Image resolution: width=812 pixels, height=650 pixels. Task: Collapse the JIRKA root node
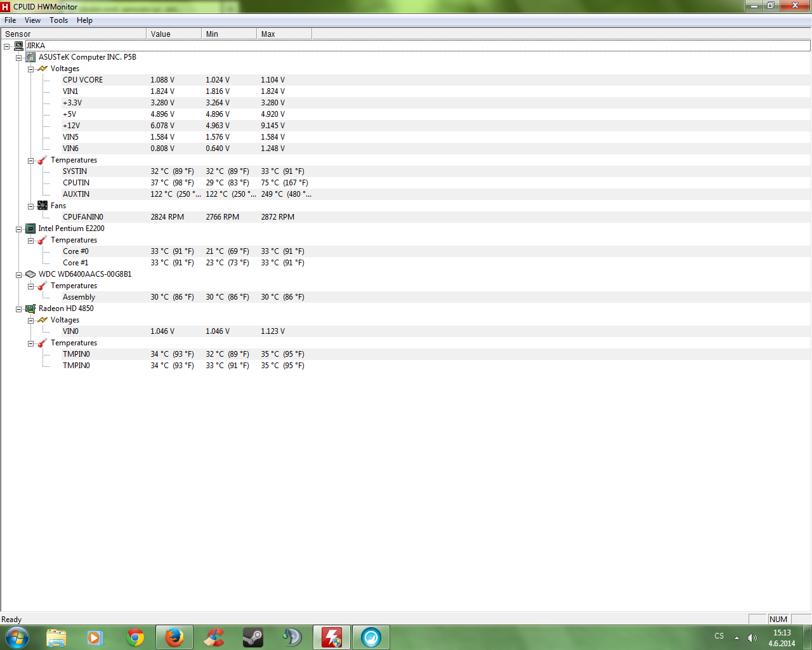tap(7, 46)
